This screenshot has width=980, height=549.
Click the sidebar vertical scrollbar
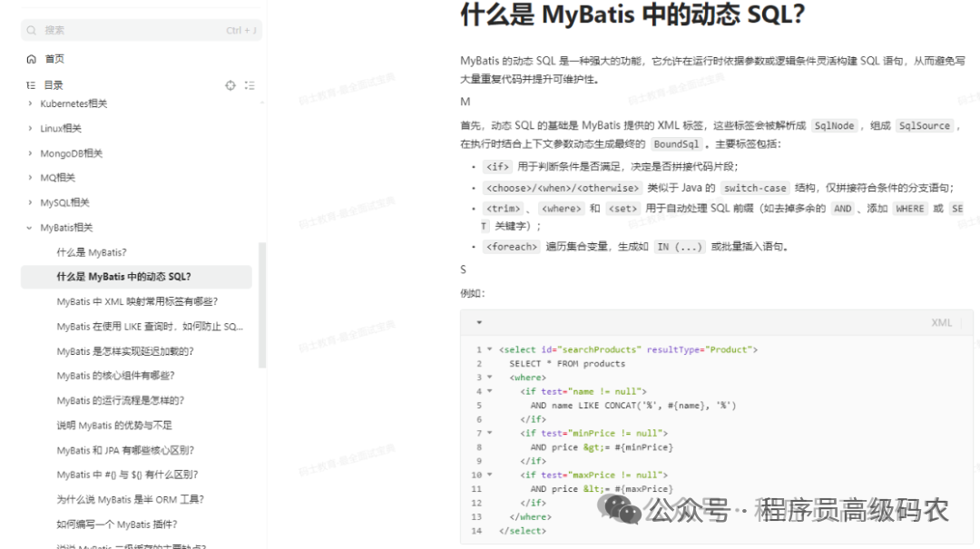[x=262, y=305]
